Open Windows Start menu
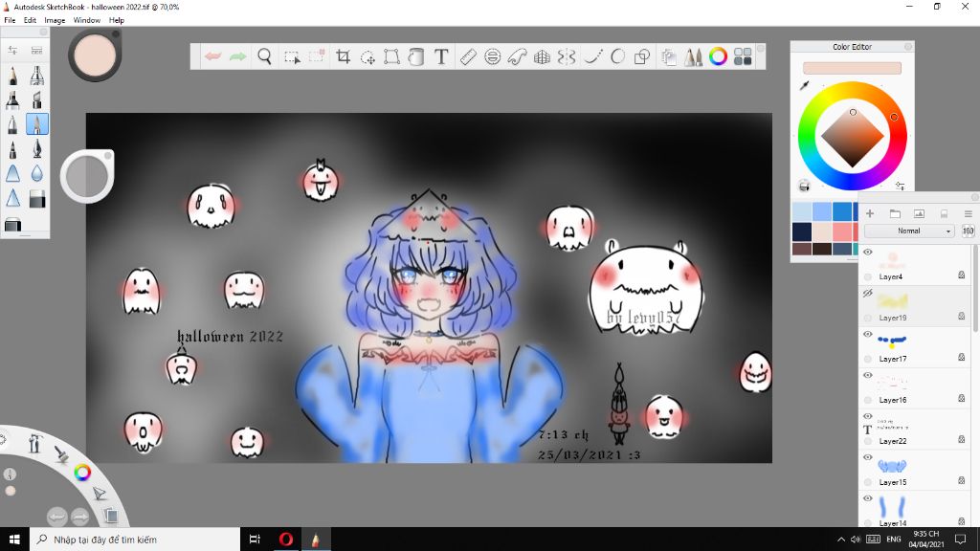 coord(14,540)
